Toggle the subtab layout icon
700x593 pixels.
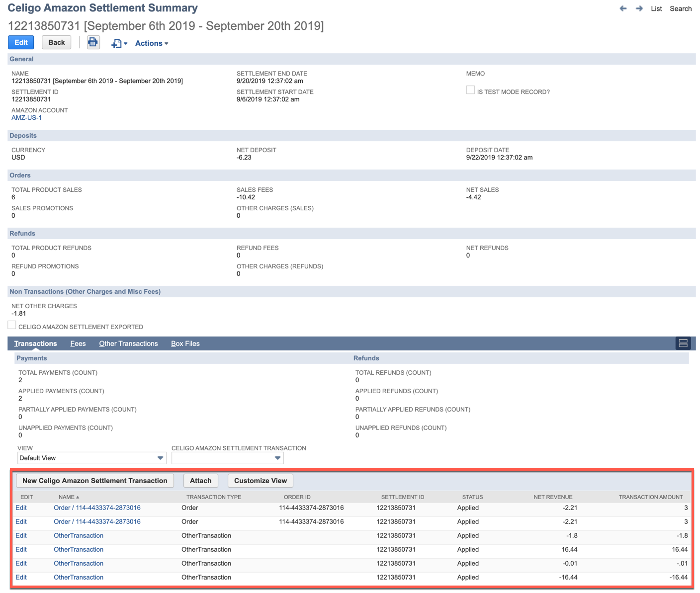coord(683,343)
